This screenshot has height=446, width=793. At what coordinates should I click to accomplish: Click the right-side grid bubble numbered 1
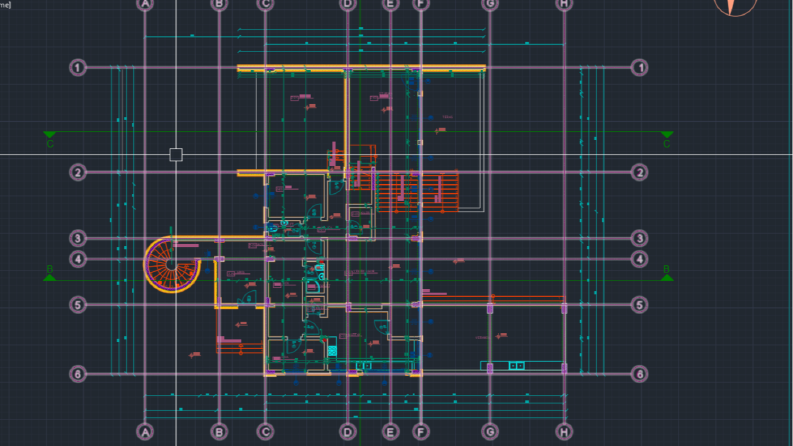(640, 67)
